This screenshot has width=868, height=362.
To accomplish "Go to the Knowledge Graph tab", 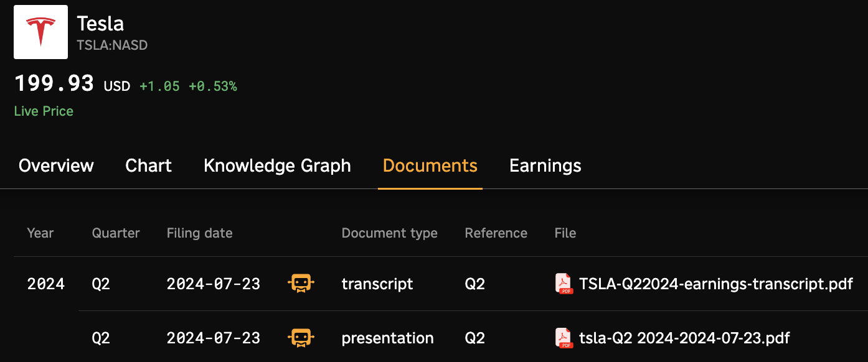I will point(277,165).
